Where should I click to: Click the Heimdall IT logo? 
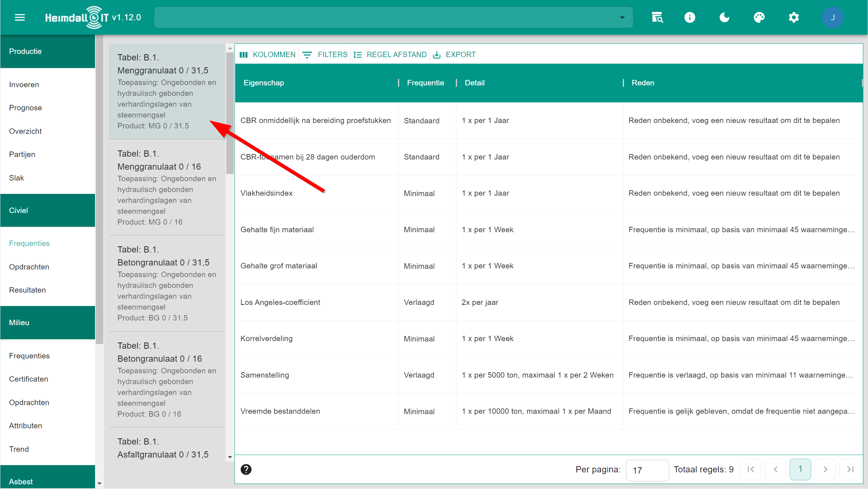[x=77, y=17]
